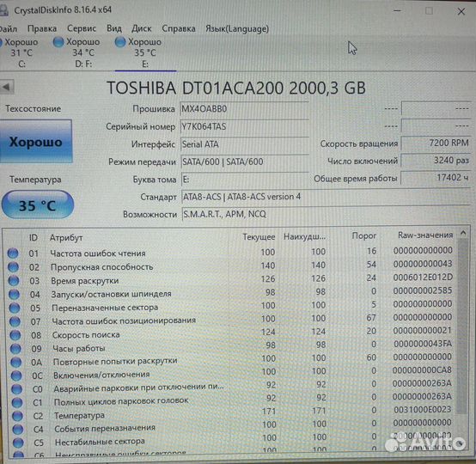
Task: Click status icon for Частота ошибок позиционирования
Action: (15, 321)
